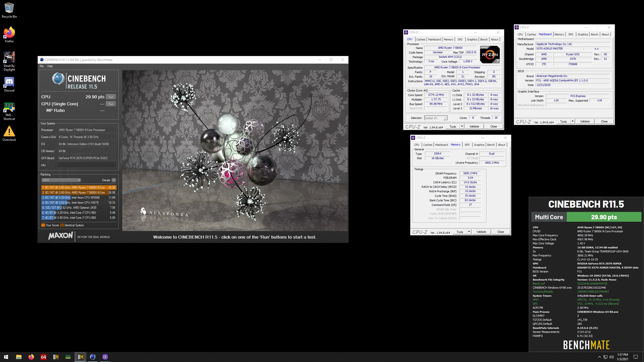Switch to CPU tab in the CPU-Z Memory window
The image size is (644, 362).
[x=417, y=145]
